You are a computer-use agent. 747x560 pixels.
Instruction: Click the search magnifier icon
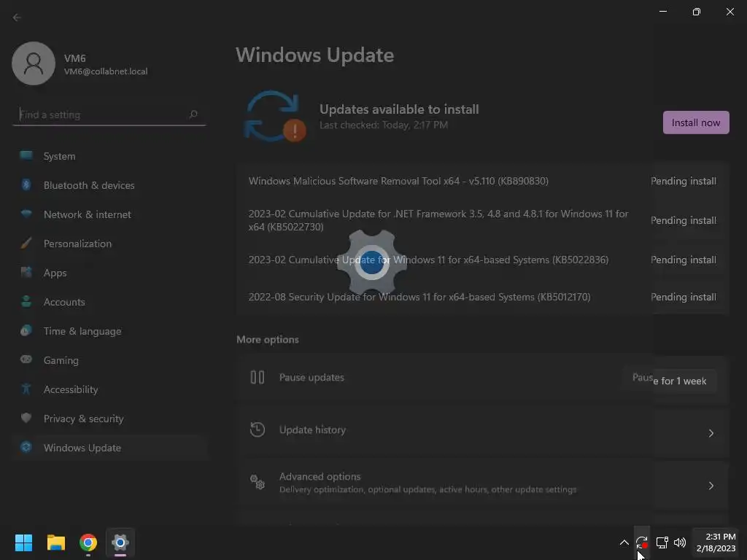[193, 114]
